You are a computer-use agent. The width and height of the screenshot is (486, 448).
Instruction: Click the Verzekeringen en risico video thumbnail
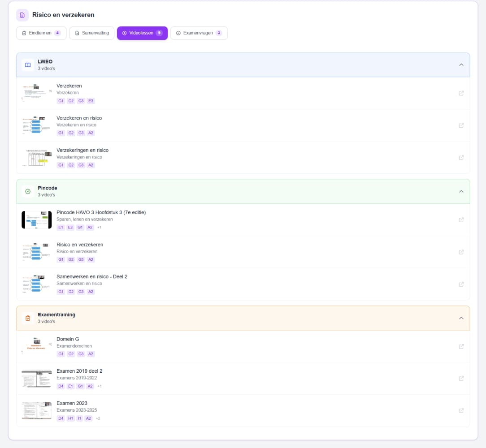coord(37,158)
